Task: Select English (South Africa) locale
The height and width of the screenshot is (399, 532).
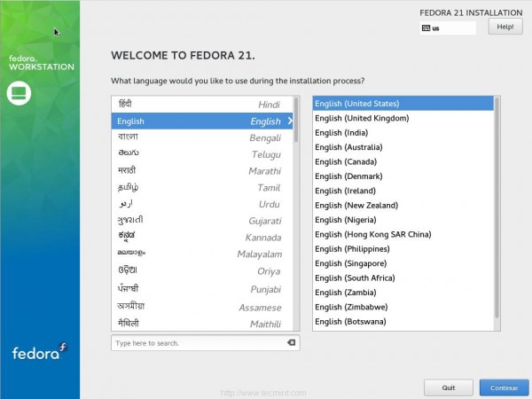Action: [403, 278]
